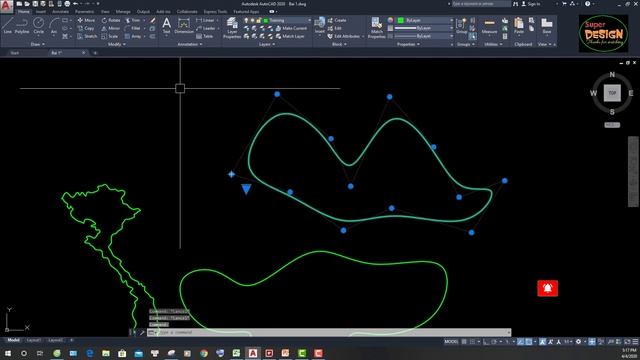This screenshot has width=640, height=360.
Task: Toggle MODEL space in status bar
Action: (451, 342)
